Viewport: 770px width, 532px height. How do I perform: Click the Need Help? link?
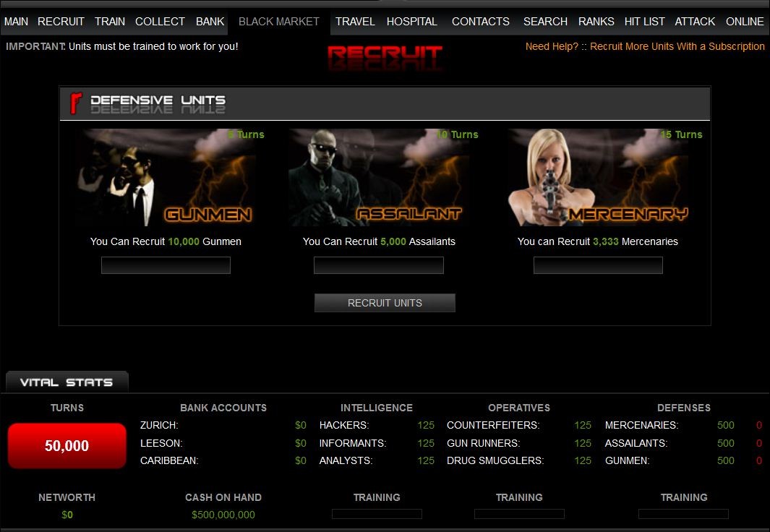coord(552,47)
